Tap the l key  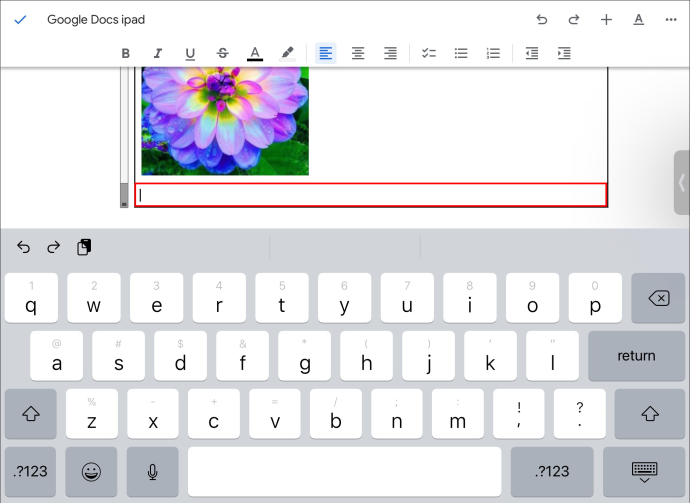(552, 356)
